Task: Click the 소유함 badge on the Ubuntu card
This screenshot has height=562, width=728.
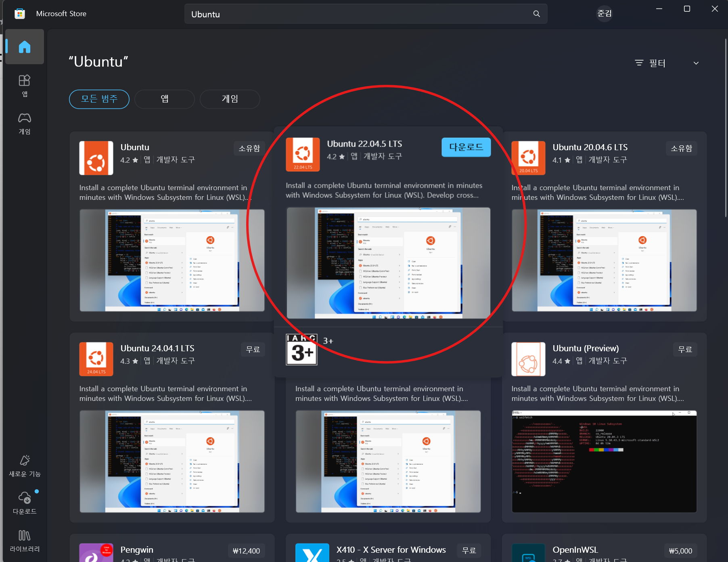Action: coord(249,148)
